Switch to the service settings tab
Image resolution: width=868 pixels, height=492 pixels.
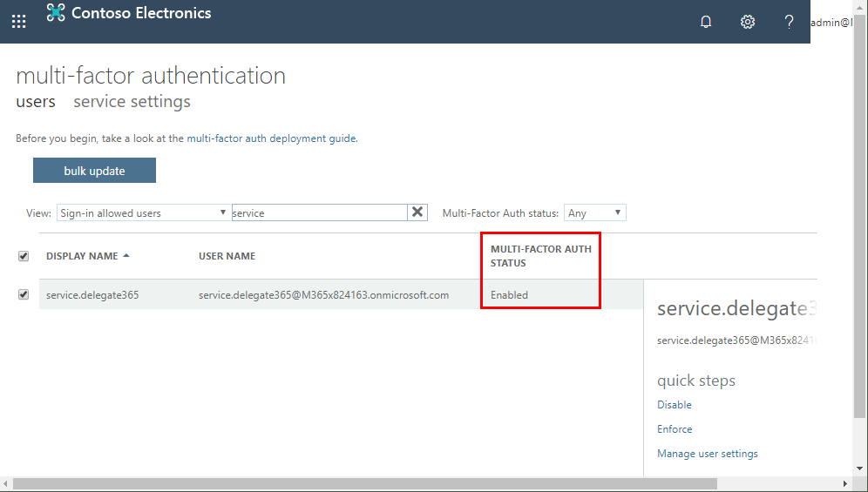tap(132, 102)
